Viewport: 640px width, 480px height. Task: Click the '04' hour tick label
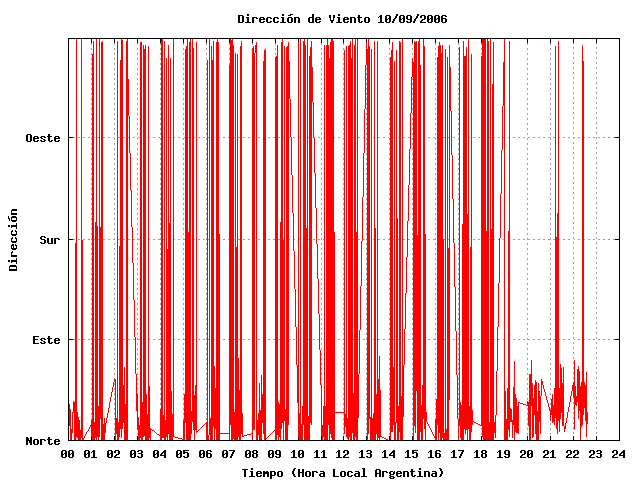159,454
